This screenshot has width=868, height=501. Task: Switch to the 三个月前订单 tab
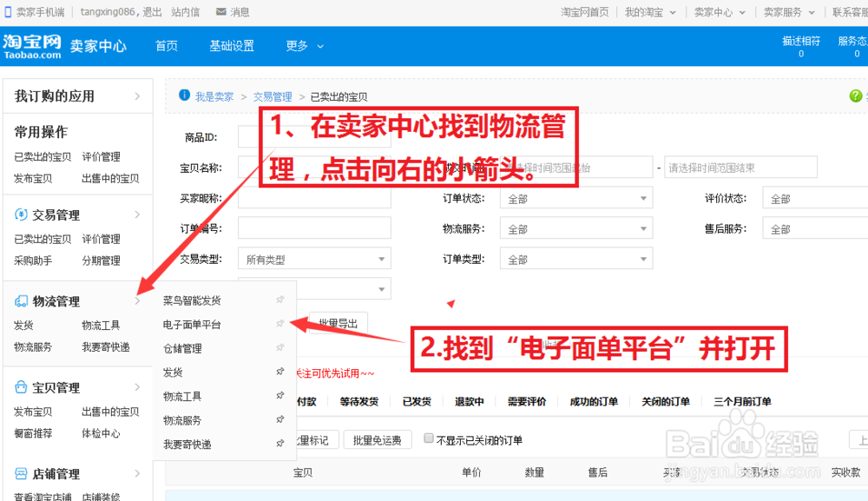point(742,401)
